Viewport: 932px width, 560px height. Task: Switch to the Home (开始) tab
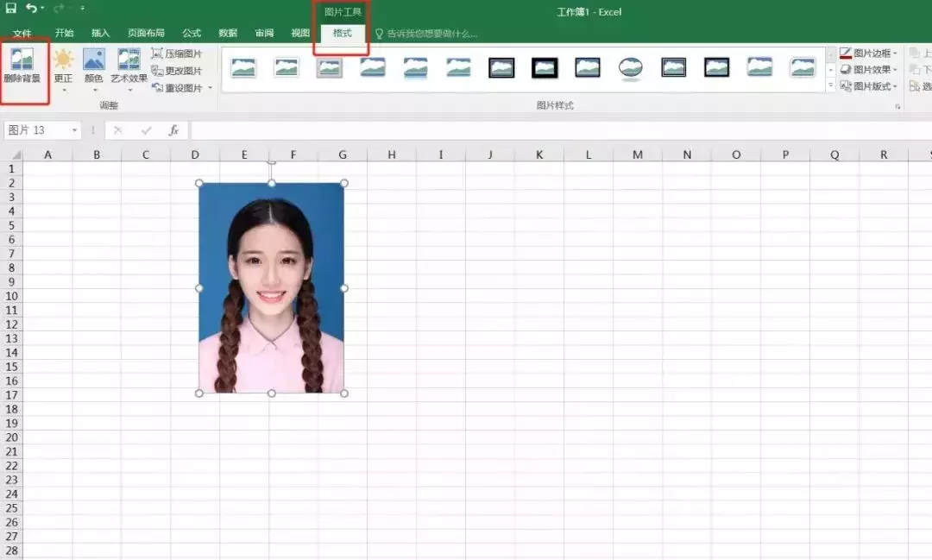(64, 34)
